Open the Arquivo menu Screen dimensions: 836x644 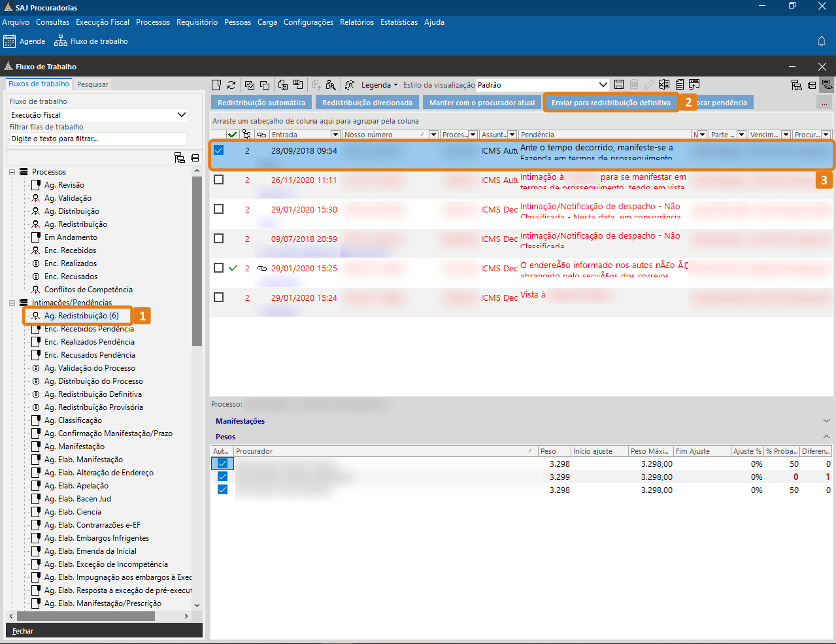(16, 22)
